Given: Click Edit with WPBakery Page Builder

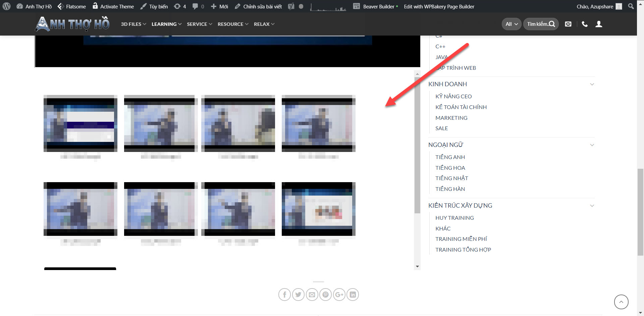Looking at the screenshot, I should (439, 6).
